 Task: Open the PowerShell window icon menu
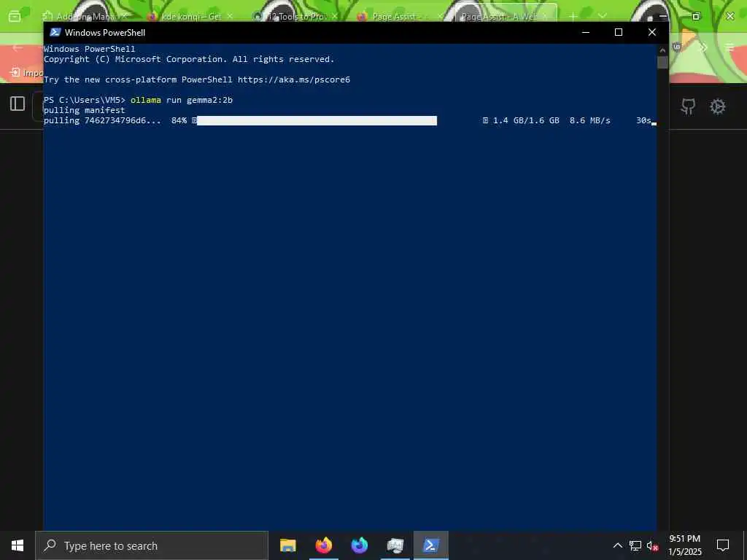pos(55,32)
